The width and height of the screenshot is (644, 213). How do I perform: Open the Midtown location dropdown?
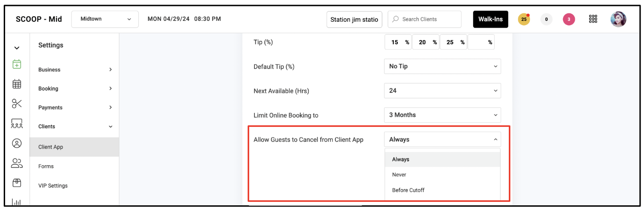click(x=105, y=19)
